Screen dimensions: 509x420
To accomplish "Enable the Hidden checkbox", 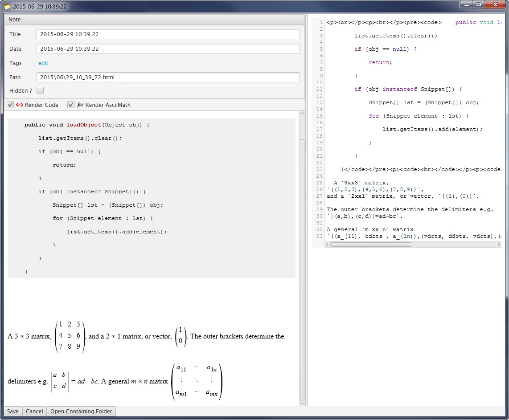I will pos(40,91).
